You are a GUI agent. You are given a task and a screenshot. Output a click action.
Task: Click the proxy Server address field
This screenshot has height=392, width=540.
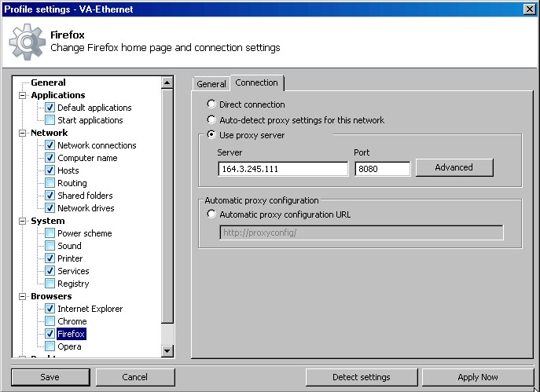(283, 169)
